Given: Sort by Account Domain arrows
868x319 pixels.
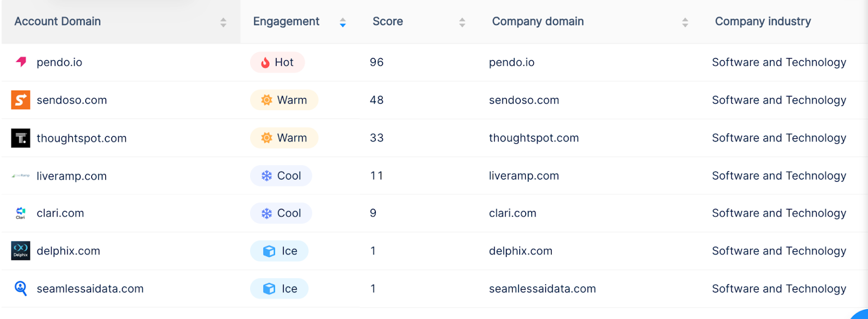Looking at the screenshot, I should tap(223, 22).
